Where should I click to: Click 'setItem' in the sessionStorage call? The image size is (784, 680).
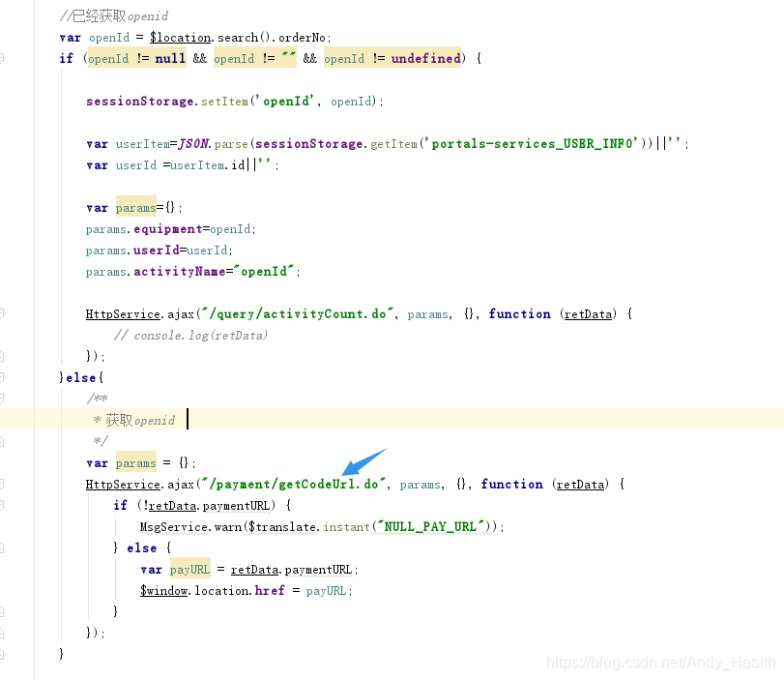pos(224,101)
